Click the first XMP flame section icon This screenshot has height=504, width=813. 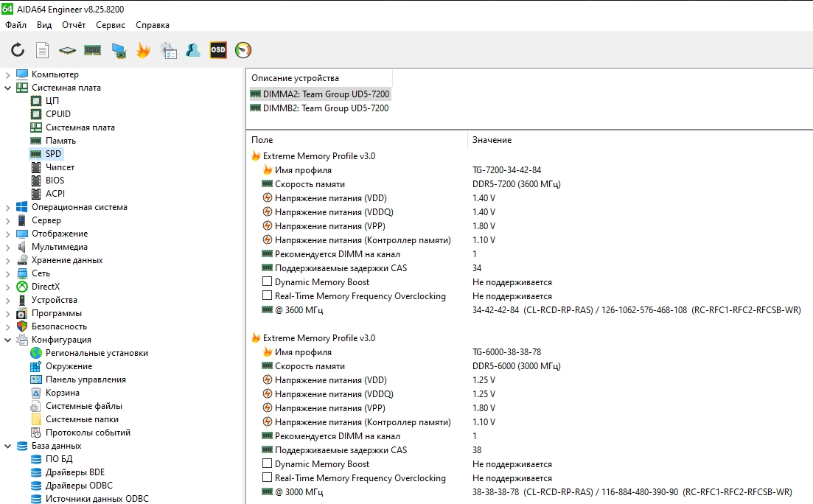[x=256, y=155]
